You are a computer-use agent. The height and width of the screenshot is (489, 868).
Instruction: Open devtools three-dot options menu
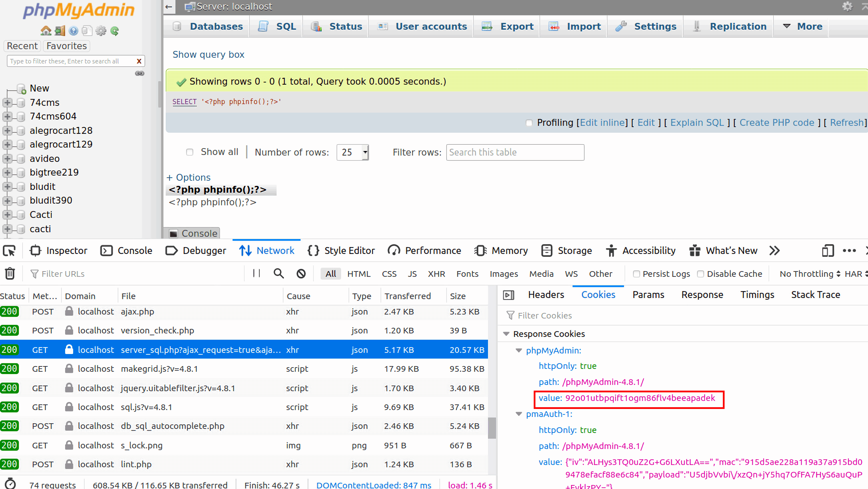click(x=849, y=251)
